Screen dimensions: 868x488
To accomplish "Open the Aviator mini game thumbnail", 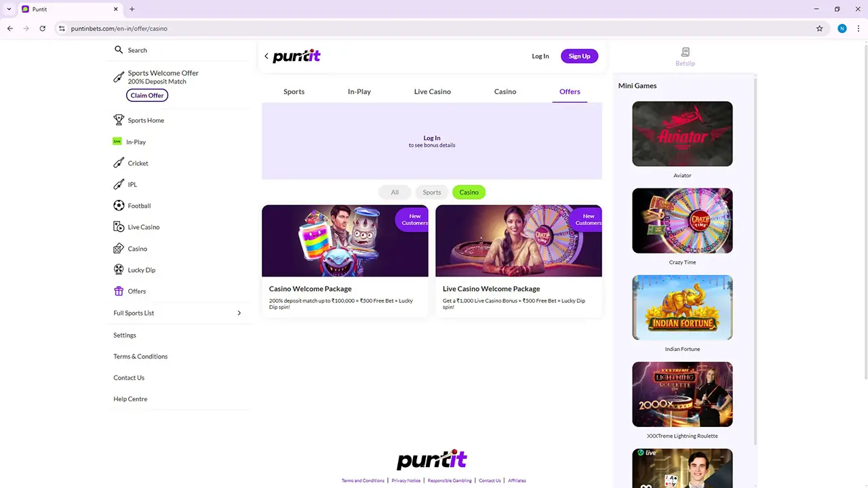I will click(682, 134).
